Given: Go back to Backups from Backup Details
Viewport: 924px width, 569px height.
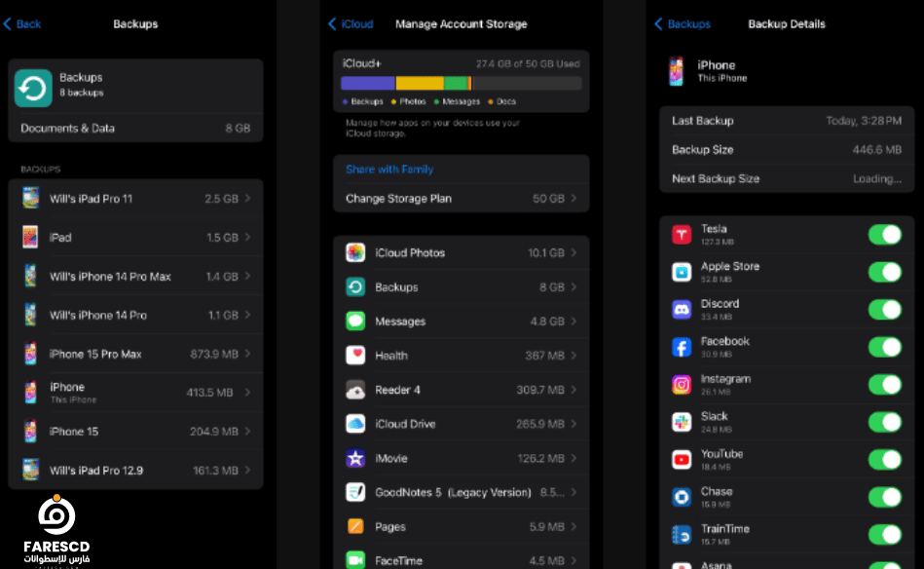Looking at the screenshot, I should [683, 24].
